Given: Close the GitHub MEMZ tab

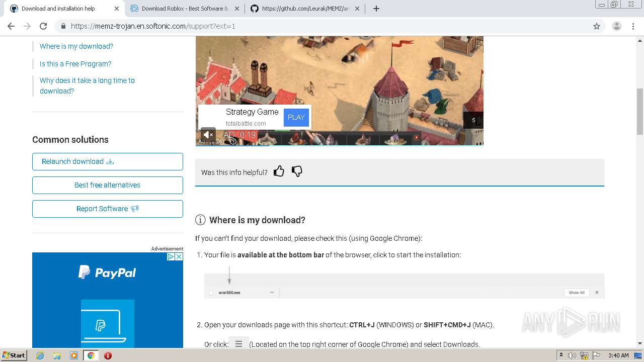Looking at the screenshot, I should coord(357,9).
